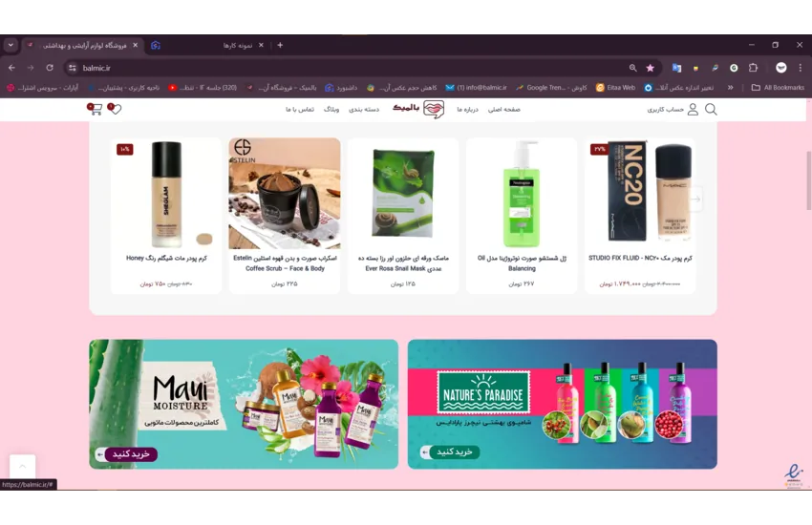Expand the hidden bookmarks overflow chevron
Image resolution: width=812 pixels, height=525 pixels.
[731, 87]
